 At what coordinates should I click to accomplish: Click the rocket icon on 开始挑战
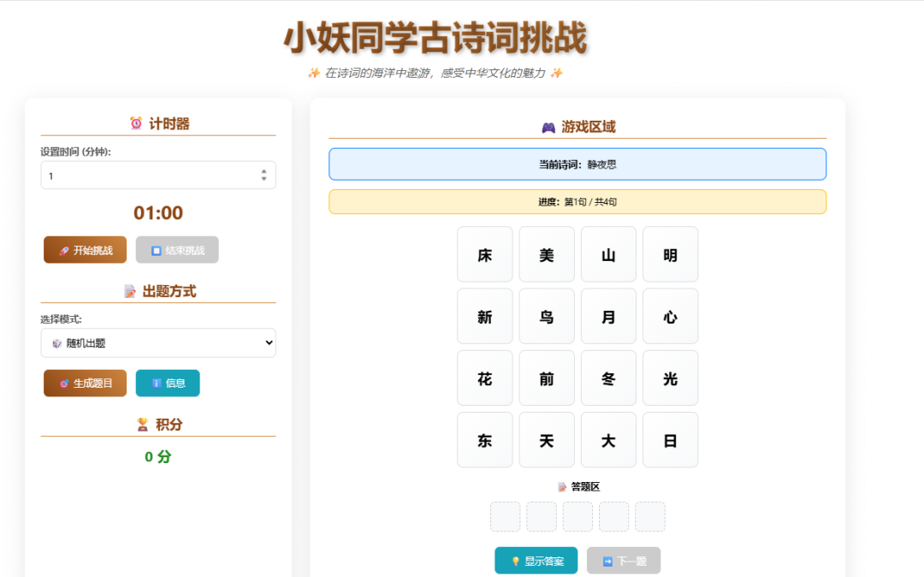(x=64, y=251)
